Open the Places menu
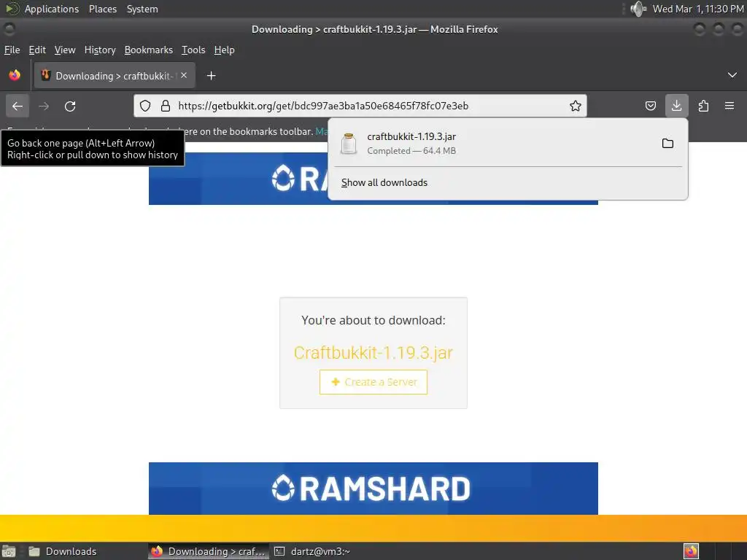 [x=103, y=9]
